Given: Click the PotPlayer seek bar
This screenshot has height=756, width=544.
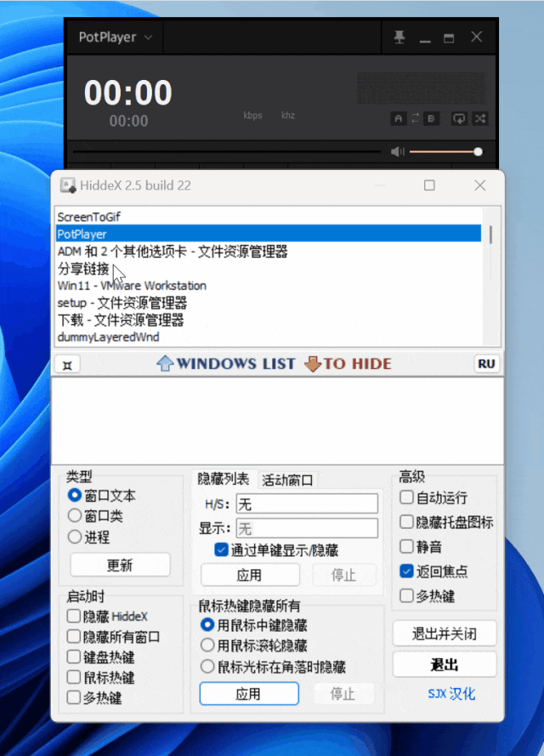Looking at the screenshot, I should 226,152.
